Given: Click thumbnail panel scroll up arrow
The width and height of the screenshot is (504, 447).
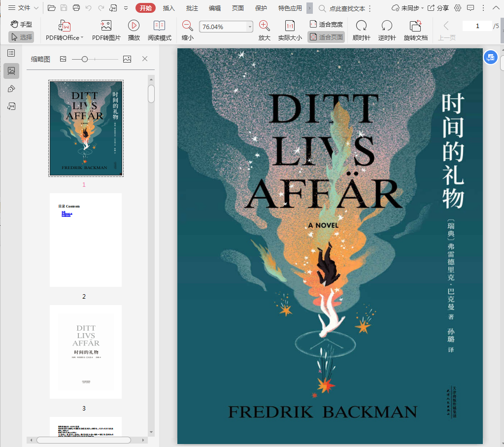Looking at the screenshot, I should pyautogui.click(x=151, y=79).
